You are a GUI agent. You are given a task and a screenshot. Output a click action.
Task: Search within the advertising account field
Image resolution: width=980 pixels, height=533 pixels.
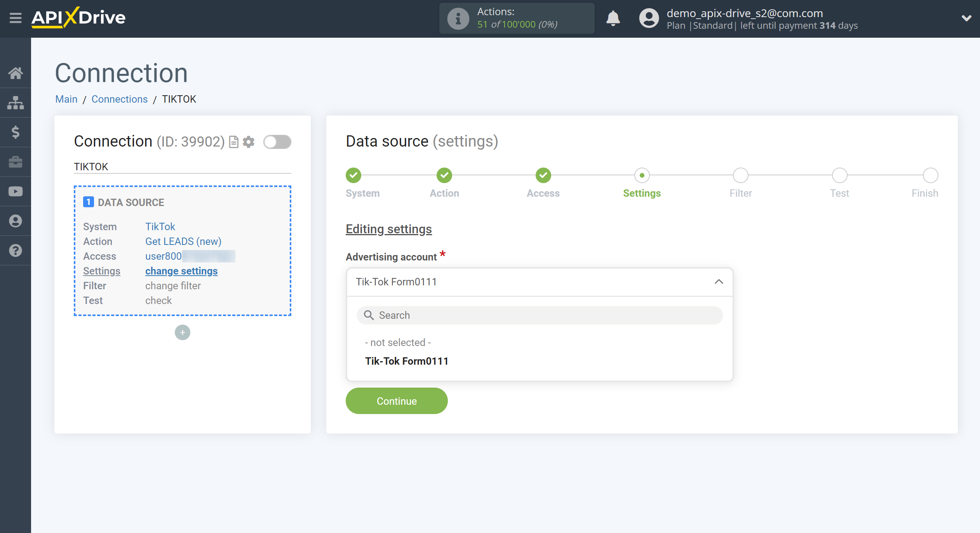[x=539, y=315]
